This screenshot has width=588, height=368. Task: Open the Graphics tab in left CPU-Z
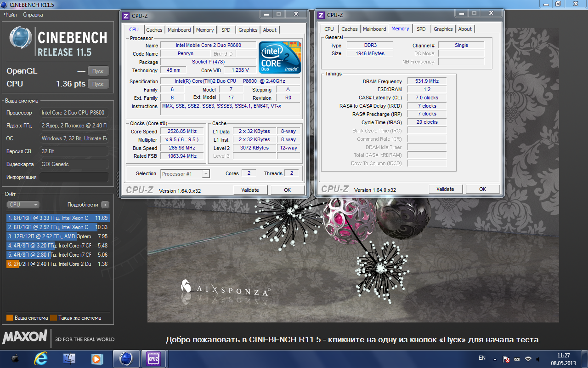point(248,30)
